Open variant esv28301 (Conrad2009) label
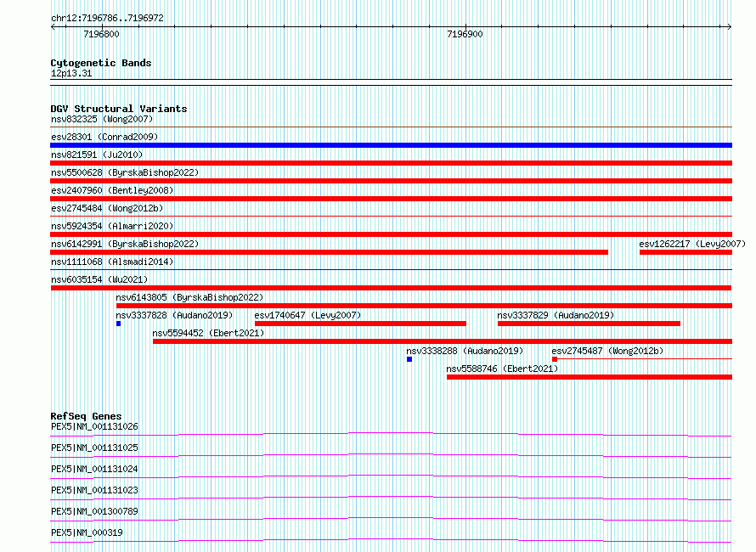 click(x=104, y=137)
